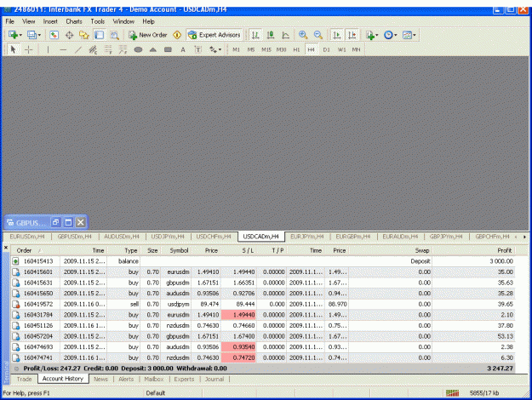Switch chart to bar chart style
Image resolution: width=532 pixels, height=400 pixels.
pos(255,35)
